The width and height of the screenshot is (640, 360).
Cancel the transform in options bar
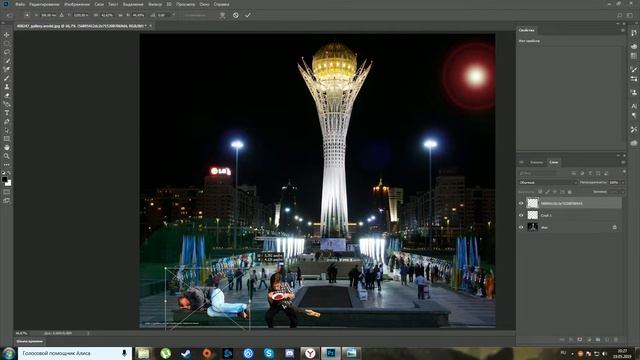236,15
